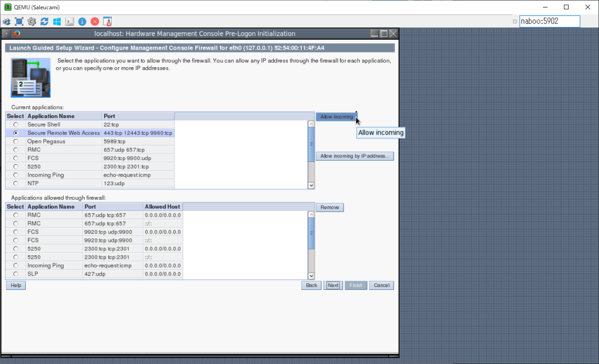Select FCS 0.0.0.0/0.0.0.0 radio in allowed list
Screen dimensions: 599x364
pos(16,232)
